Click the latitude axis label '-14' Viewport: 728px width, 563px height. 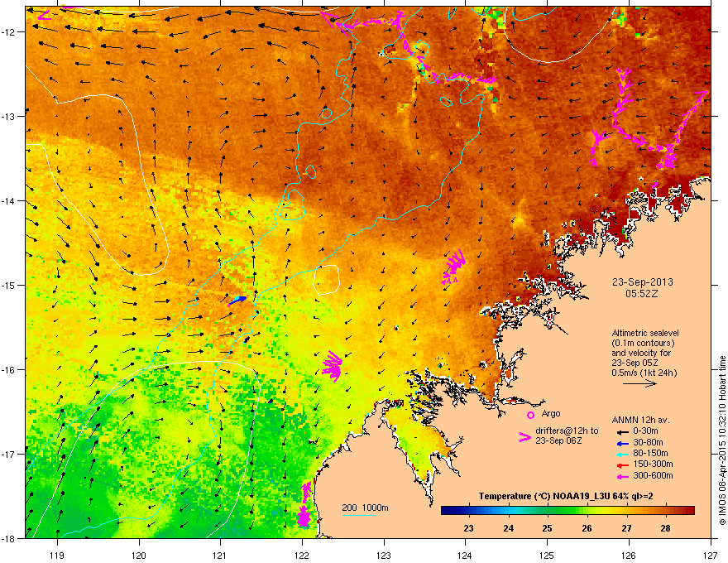point(9,201)
